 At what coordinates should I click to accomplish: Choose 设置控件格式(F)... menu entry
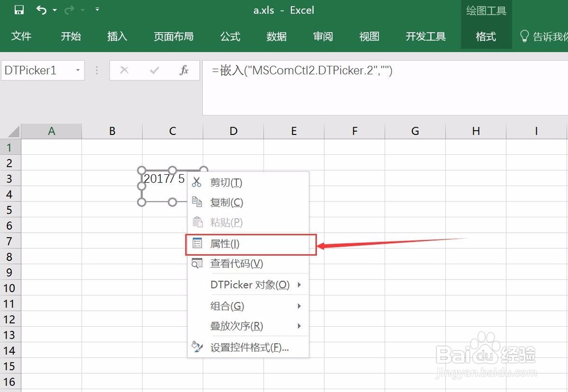(248, 348)
